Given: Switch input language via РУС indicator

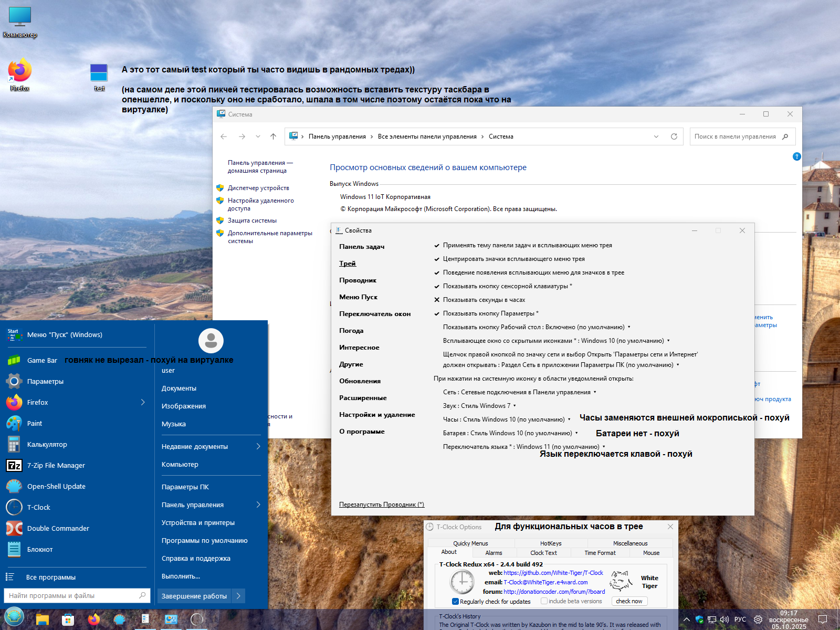Looking at the screenshot, I should coord(740,619).
